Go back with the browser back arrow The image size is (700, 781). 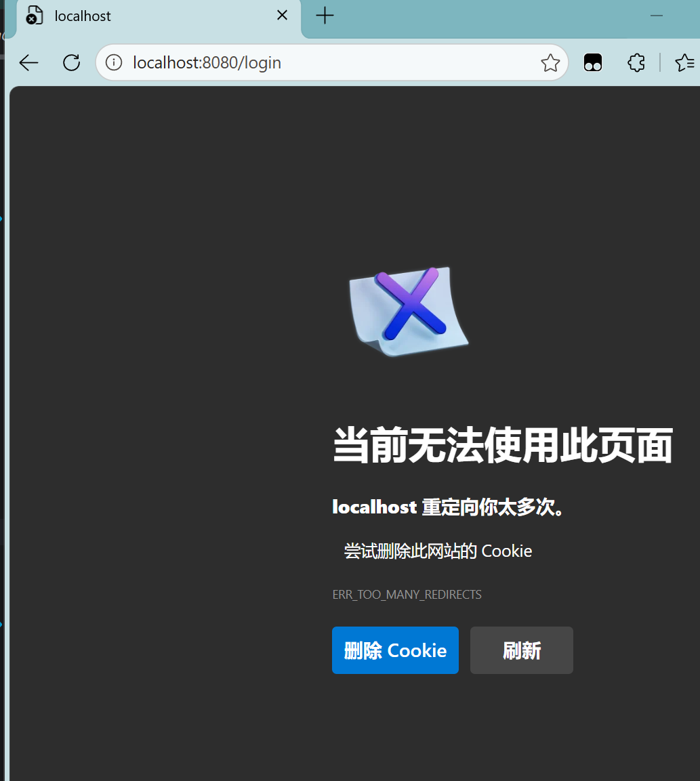click(x=28, y=63)
